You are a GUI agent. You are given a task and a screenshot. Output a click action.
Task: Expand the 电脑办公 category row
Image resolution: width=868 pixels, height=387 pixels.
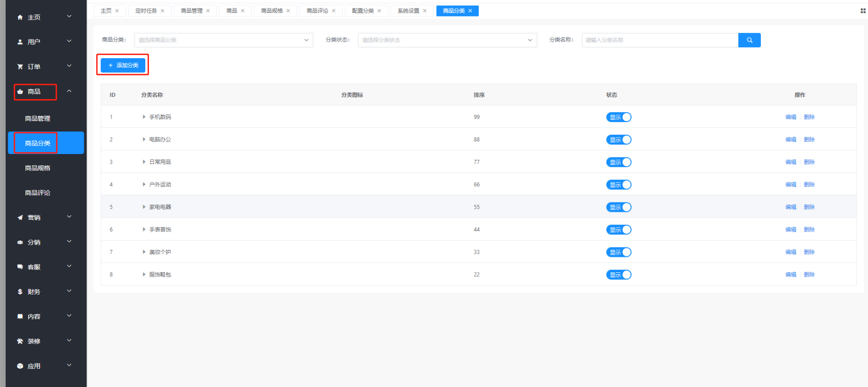(x=144, y=139)
